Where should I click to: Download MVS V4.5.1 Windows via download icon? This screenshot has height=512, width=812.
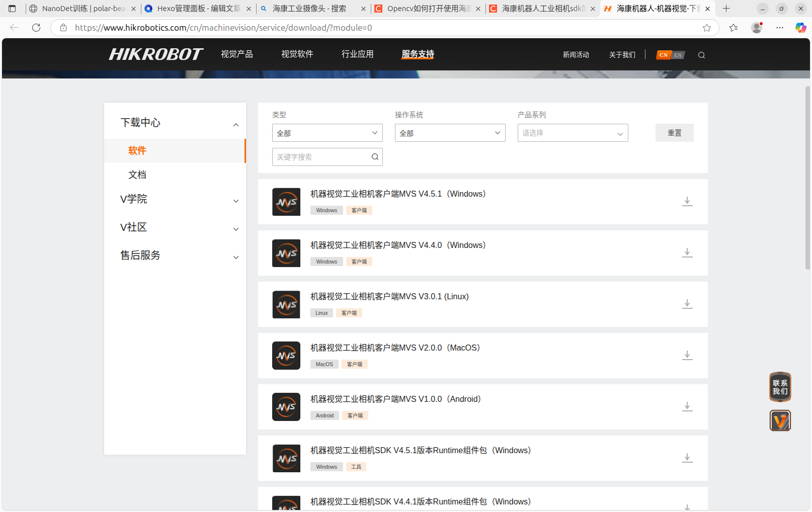[x=687, y=201]
